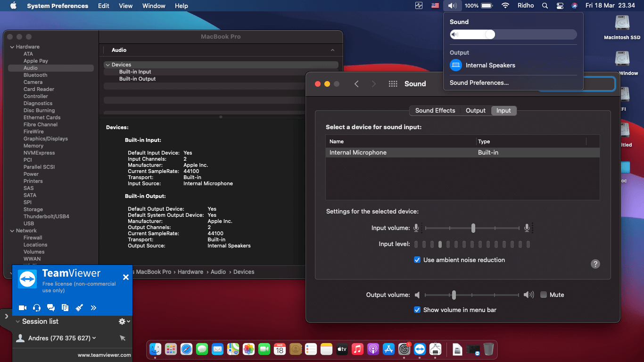Switch to the Output tab in Sound
The height and width of the screenshot is (362, 644).
[x=475, y=110]
